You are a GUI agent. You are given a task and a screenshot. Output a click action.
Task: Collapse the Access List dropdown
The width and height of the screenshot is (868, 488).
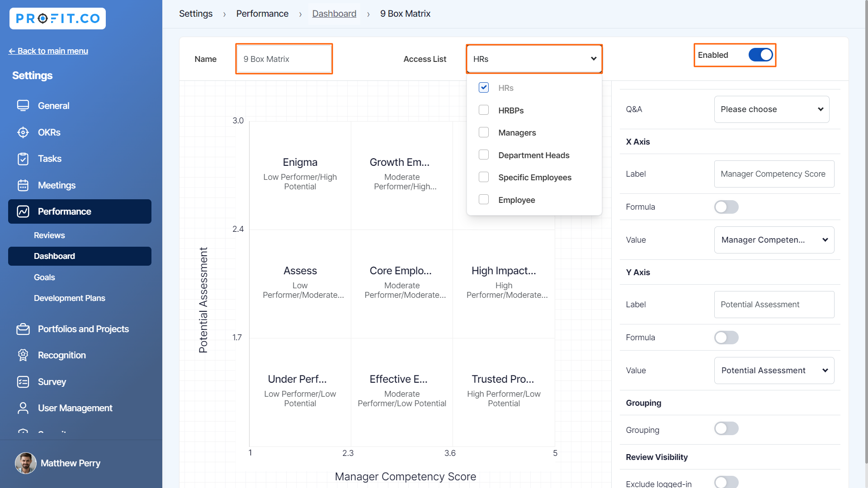[593, 59]
